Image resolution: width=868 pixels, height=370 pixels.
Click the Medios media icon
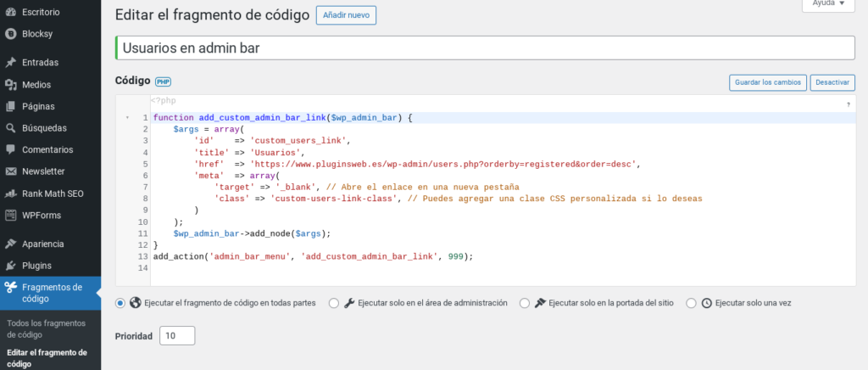[10, 85]
